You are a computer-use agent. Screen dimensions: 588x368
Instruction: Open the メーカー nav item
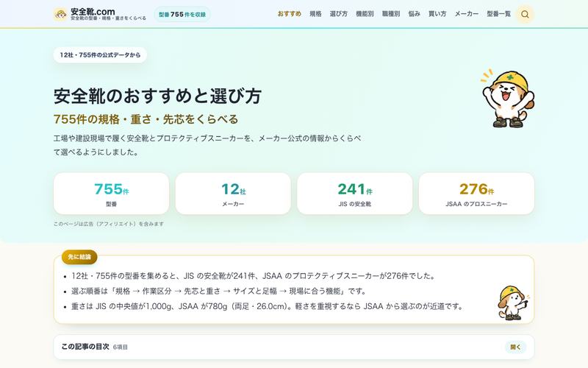(467, 14)
